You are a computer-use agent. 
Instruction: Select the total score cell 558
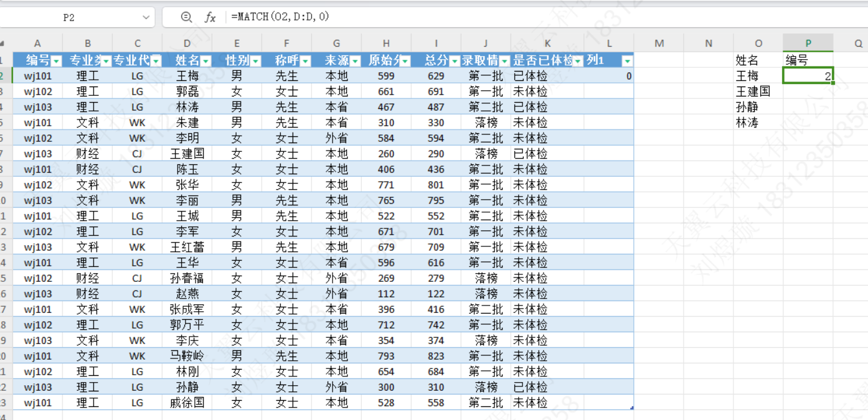(436, 403)
